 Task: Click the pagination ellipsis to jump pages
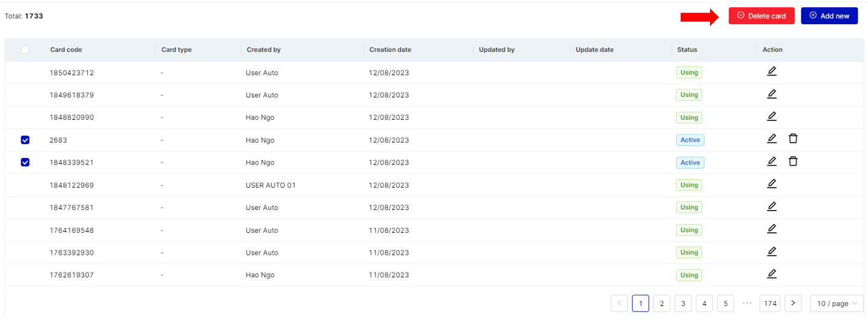[x=746, y=303]
